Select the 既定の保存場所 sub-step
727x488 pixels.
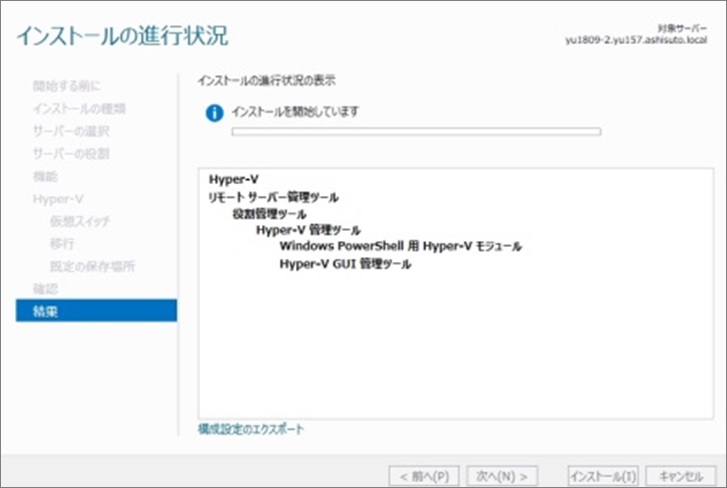92,266
